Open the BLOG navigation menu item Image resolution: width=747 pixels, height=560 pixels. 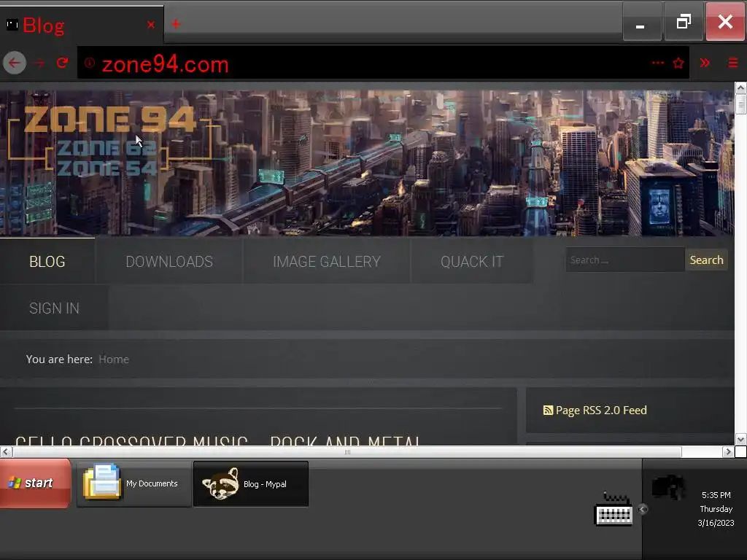(x=47, y=262)
